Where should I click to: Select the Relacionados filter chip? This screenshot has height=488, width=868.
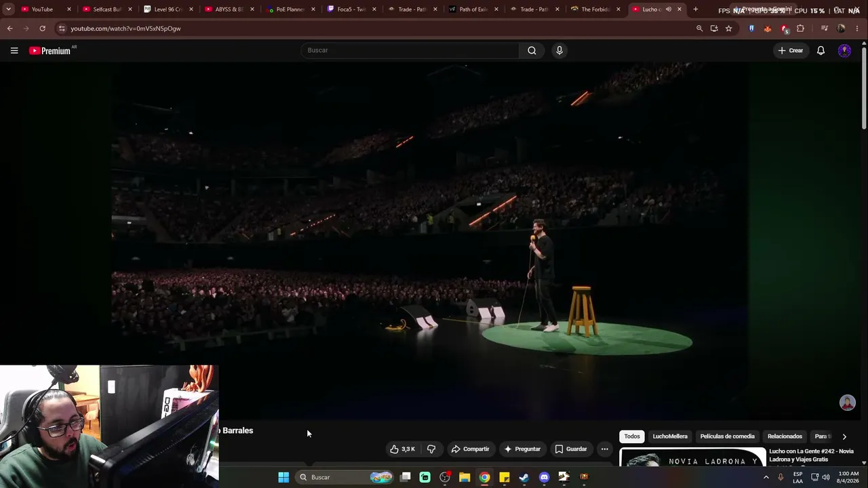[785, 436]
